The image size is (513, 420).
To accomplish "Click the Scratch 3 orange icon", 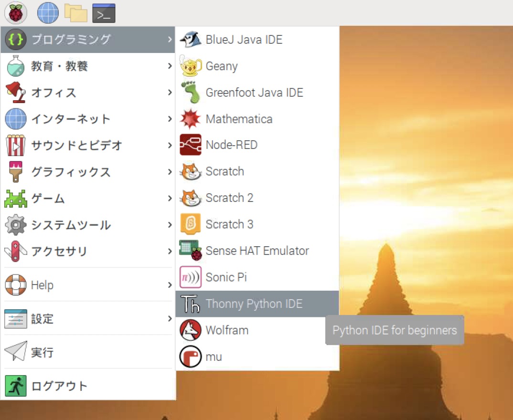I will point(191,224).
